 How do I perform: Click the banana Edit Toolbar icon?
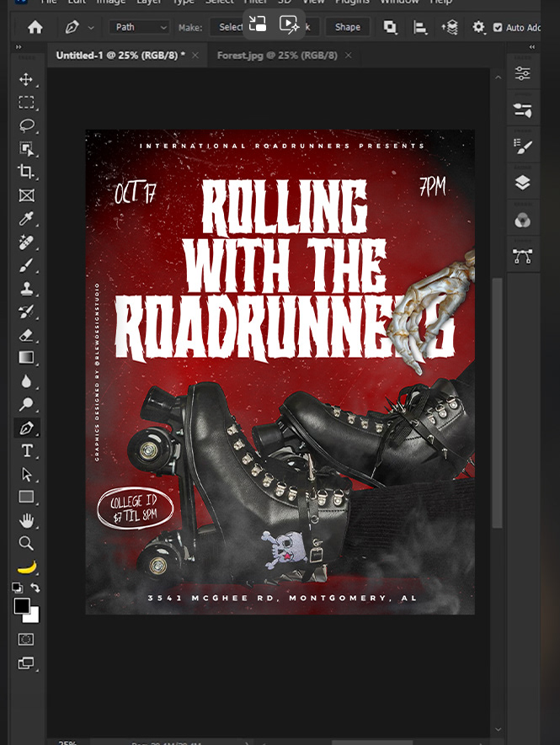click(27, 567)
